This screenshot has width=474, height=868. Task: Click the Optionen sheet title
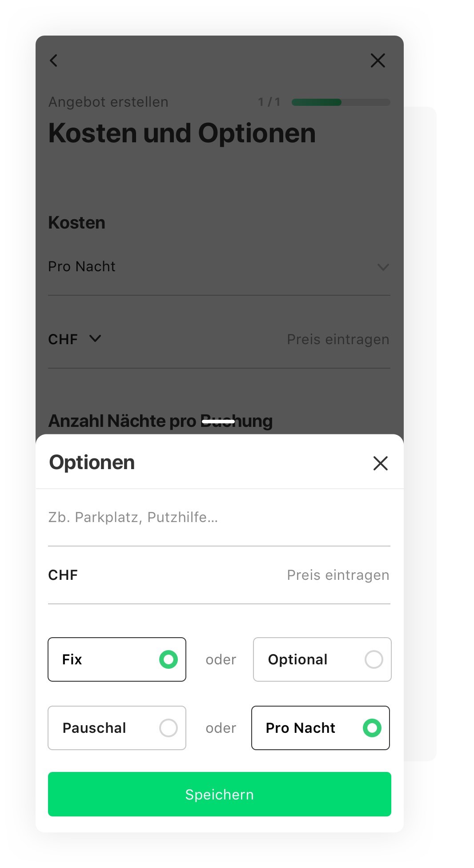(x=92, y=462)
